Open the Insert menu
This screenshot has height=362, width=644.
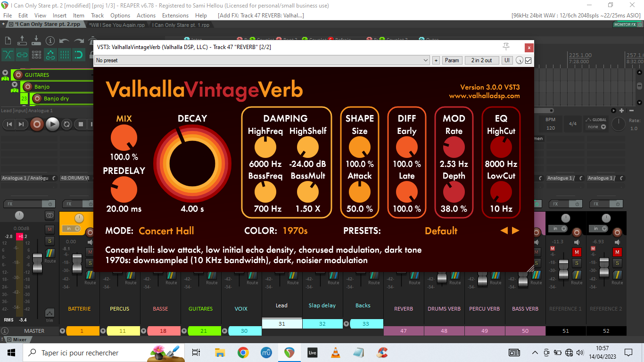(60, 15)
